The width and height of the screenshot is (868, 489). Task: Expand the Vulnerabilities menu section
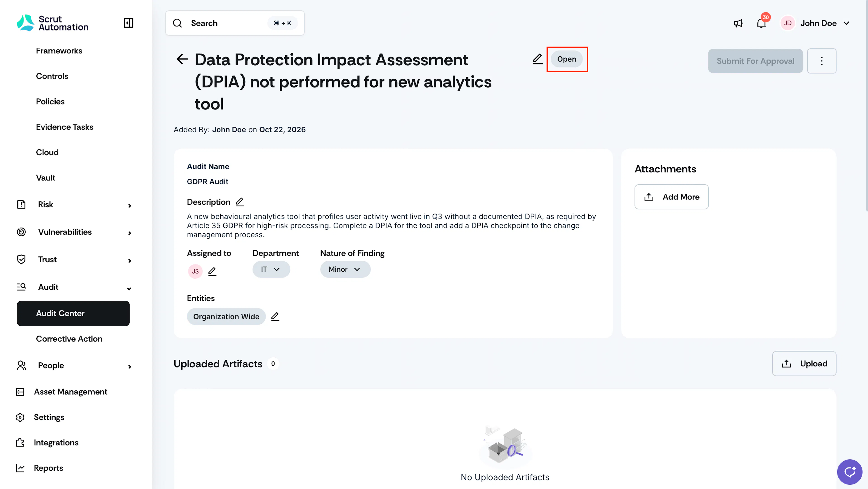129,233
